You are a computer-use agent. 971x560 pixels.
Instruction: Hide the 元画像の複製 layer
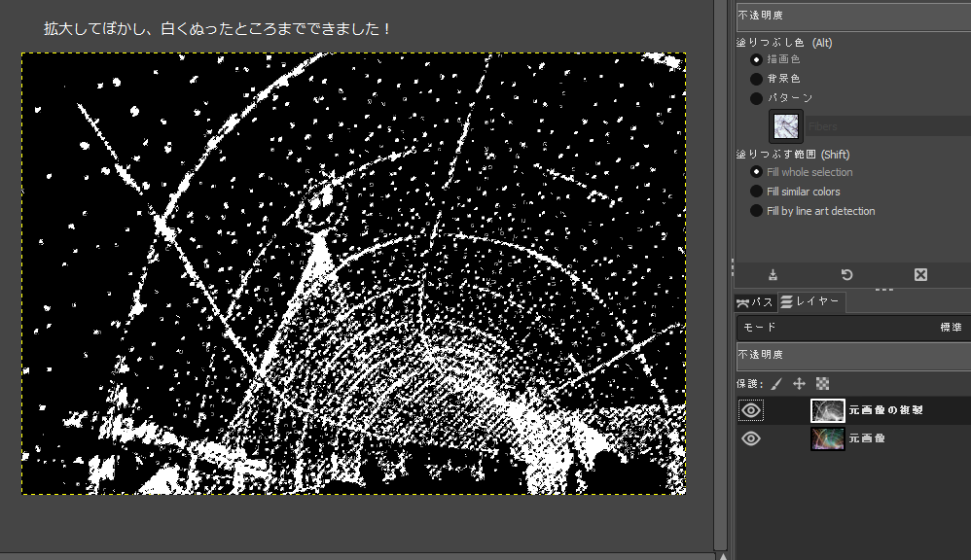tap(750, 410)
